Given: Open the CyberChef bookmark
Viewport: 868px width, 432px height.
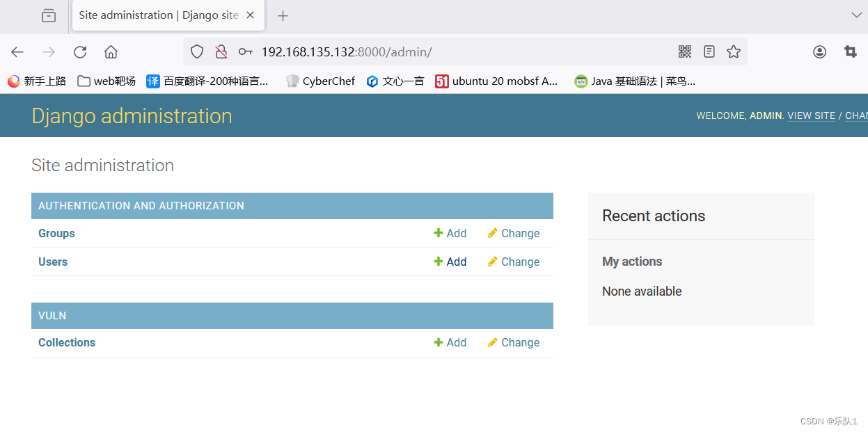Looking at the screenshot, I should pos(320,81).
